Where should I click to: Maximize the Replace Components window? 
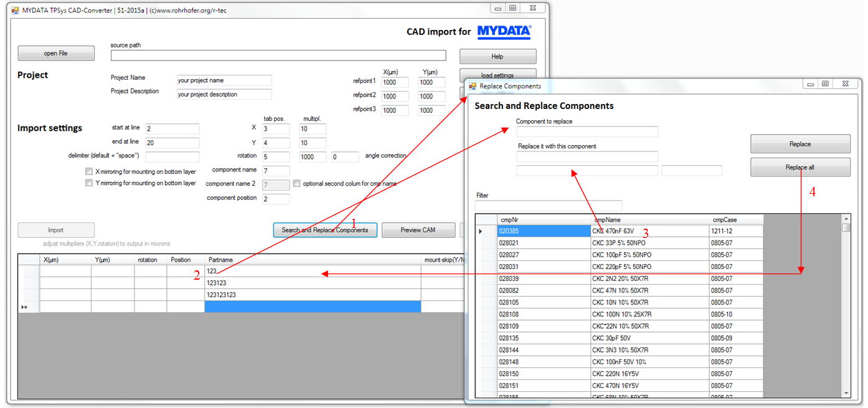pyautogui.click(x=825, y=84)
